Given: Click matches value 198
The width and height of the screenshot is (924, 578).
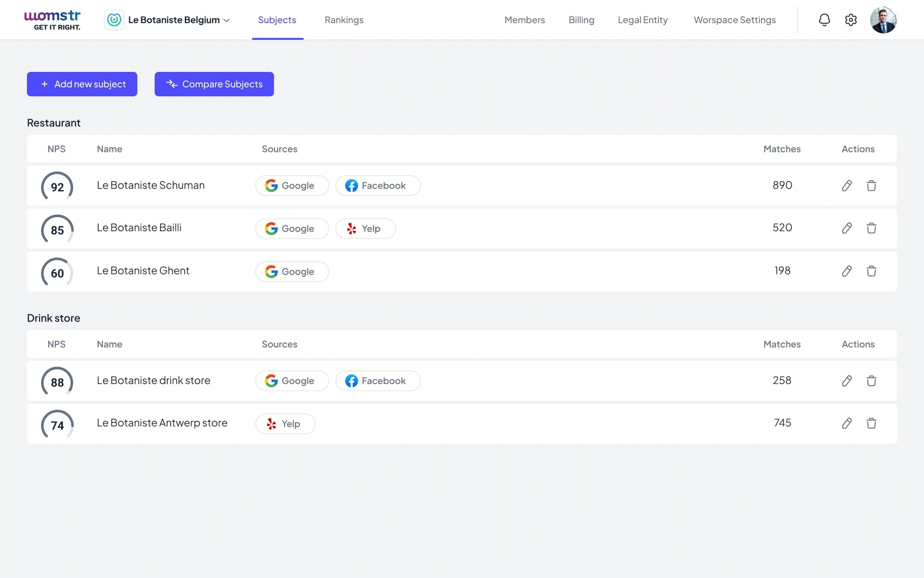Looking at the screenshot, I should [782, 271].
